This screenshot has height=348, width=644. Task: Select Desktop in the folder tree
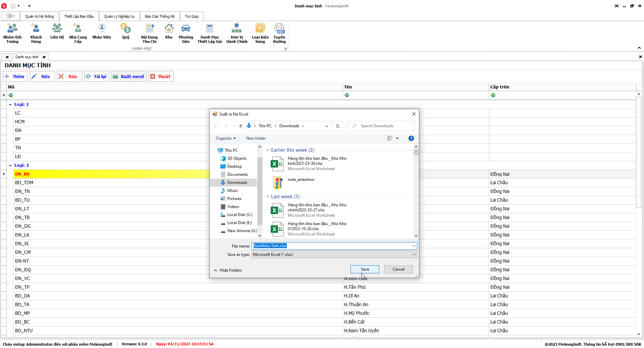tap(234, 166)
